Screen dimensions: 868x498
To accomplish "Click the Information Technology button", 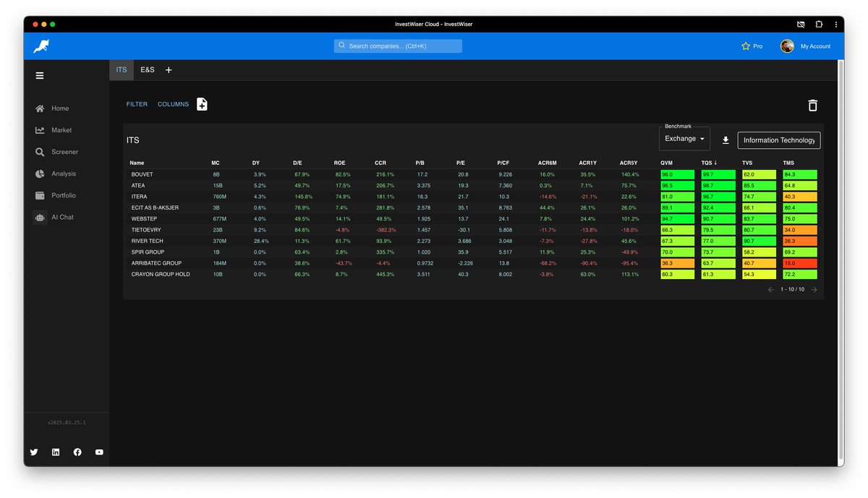I will coord(779,140).
